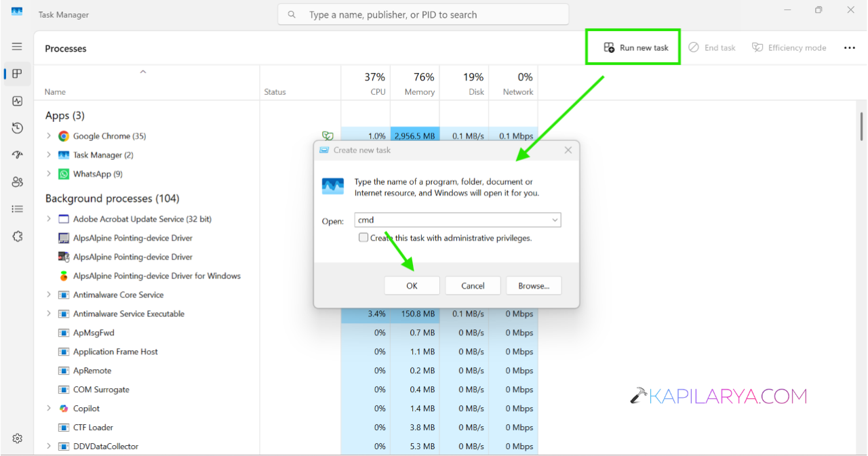Sort by the Disk column header
The image size is (868, 456).
464,83
